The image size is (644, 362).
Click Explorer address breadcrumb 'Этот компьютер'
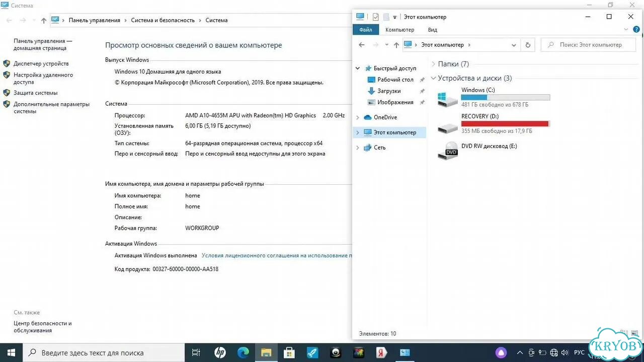point(442,45)
